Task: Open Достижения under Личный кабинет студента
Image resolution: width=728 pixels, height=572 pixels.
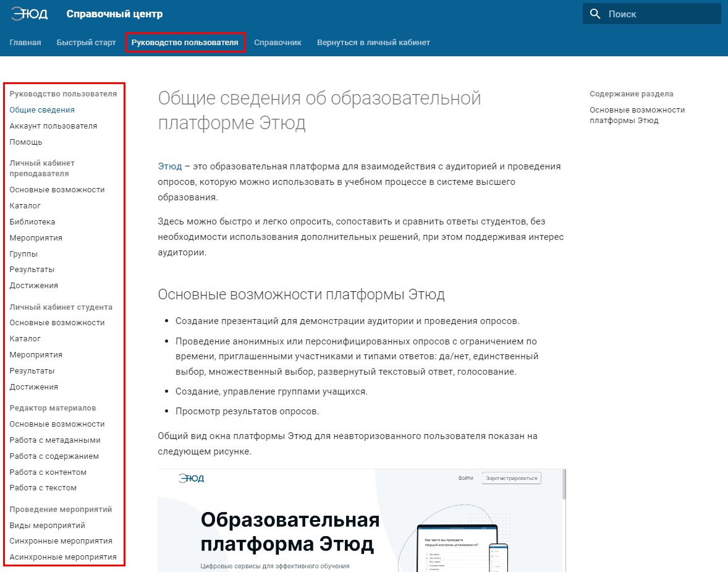Action: click(x=33, y=386)
